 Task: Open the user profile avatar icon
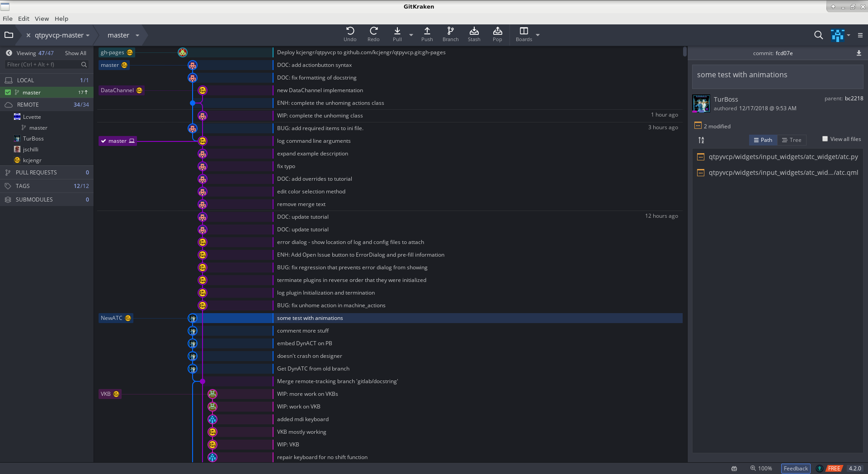pyautogui.click(x=837, y=35)
